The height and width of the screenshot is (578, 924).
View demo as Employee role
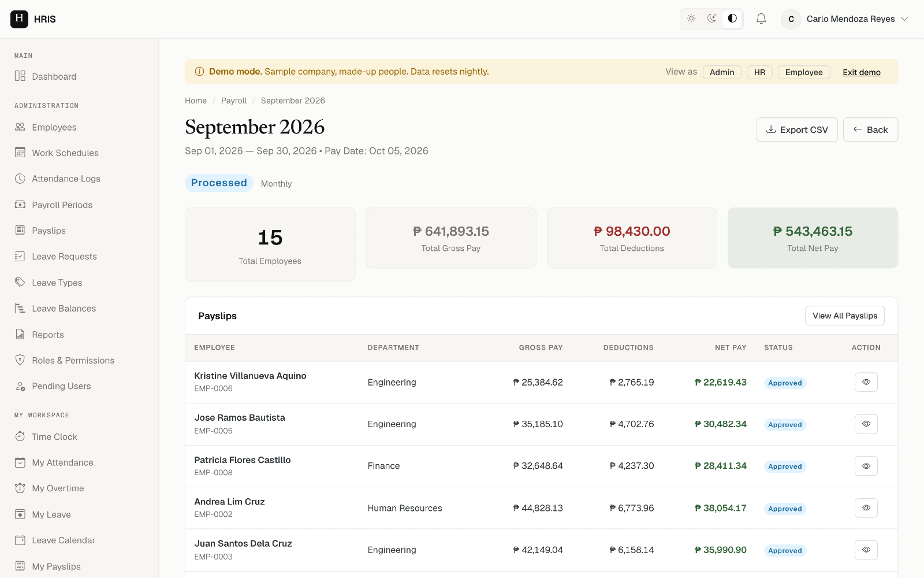pyautogui.click(x=804, y=72)
